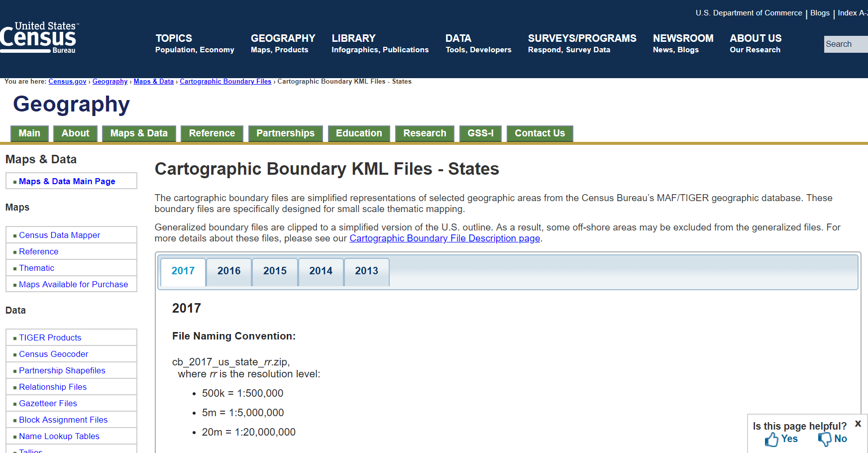
Task: Switch to the 2014 year tab
Action: click(x=321, y=271)
